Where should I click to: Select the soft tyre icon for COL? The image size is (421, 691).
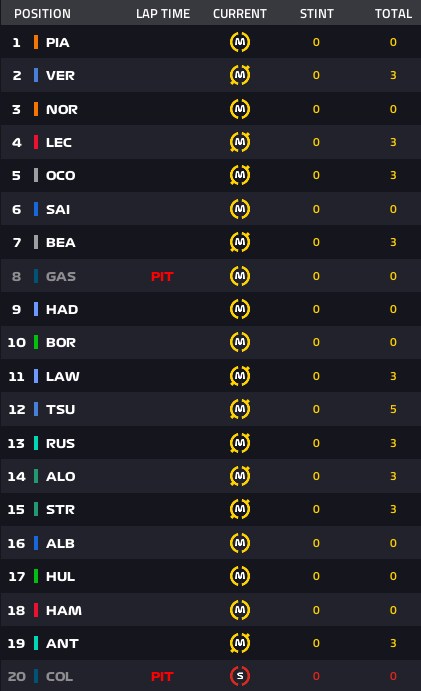pos(240,676)
